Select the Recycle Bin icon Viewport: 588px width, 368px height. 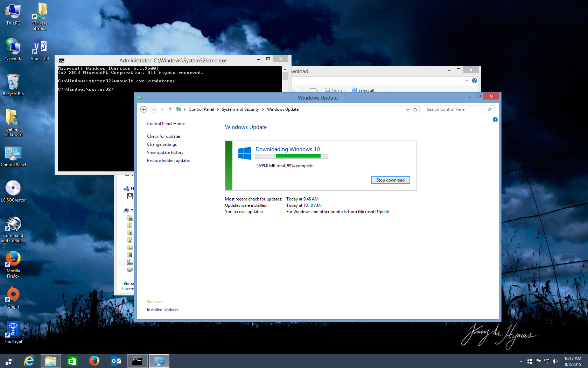point(13,85)
